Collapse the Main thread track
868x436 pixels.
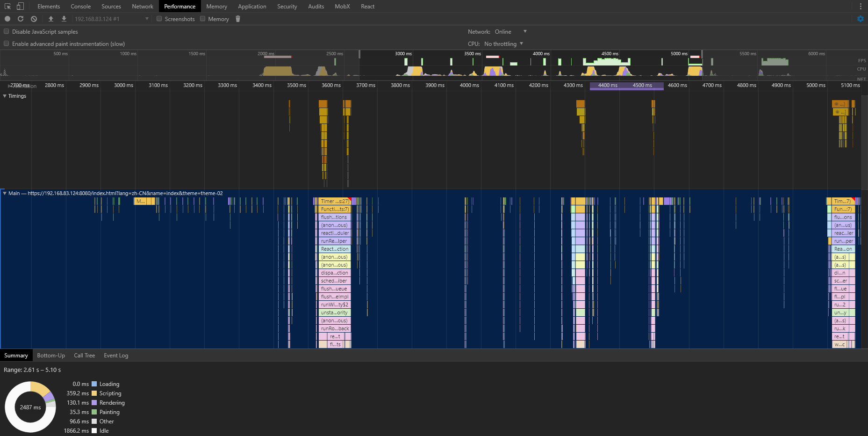click(5, 193)
